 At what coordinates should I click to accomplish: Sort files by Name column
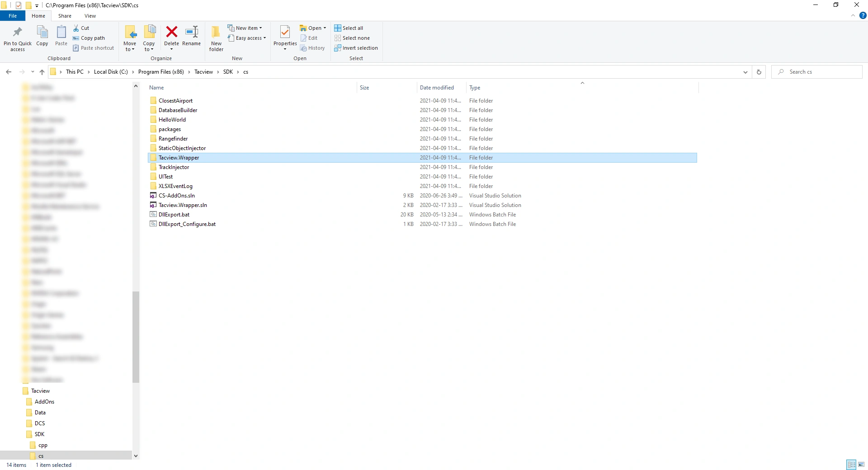click(x=156, y=88)
